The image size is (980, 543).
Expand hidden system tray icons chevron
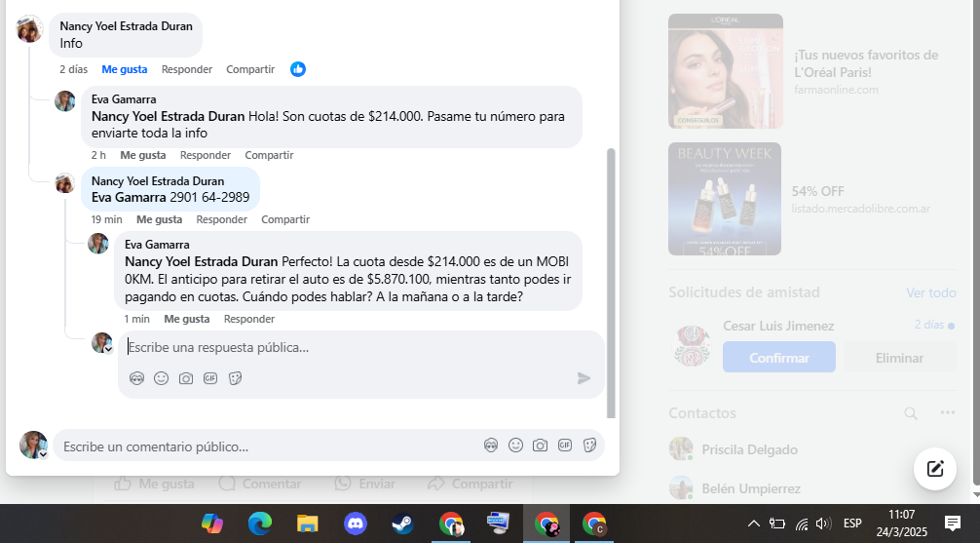(x=753, y=524)
